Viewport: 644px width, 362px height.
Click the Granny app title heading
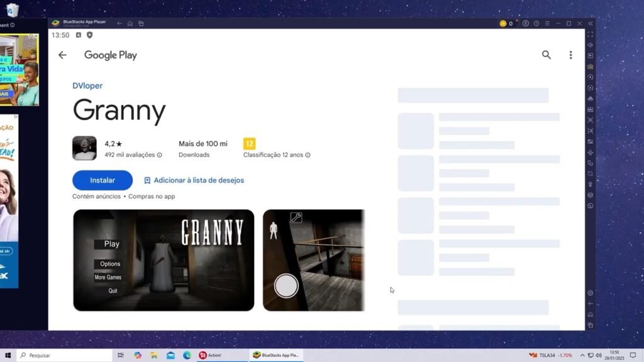(x=119, y=111)
